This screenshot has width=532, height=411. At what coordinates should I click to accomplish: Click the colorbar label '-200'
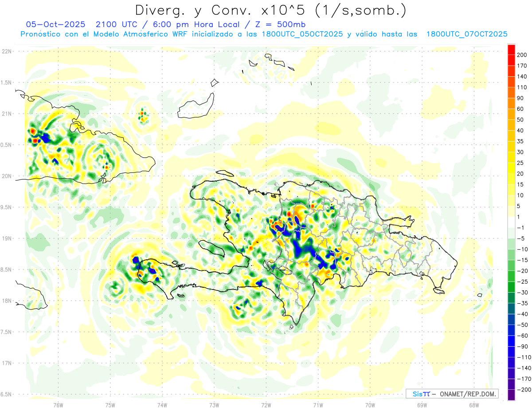pyautogui.click(x=524, y=390)
